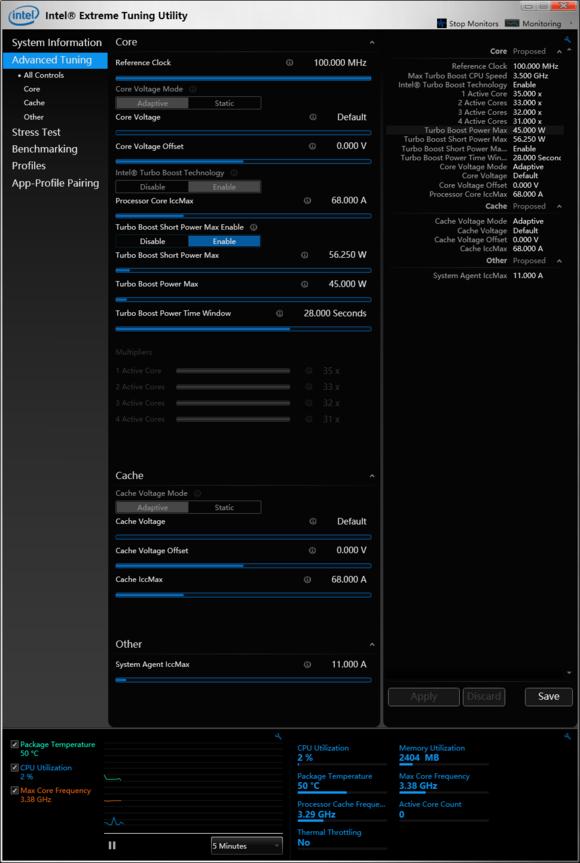Screen dimensions: 580x863
Task: Click the Intel logo in the title bar
Action: [23, 15]
